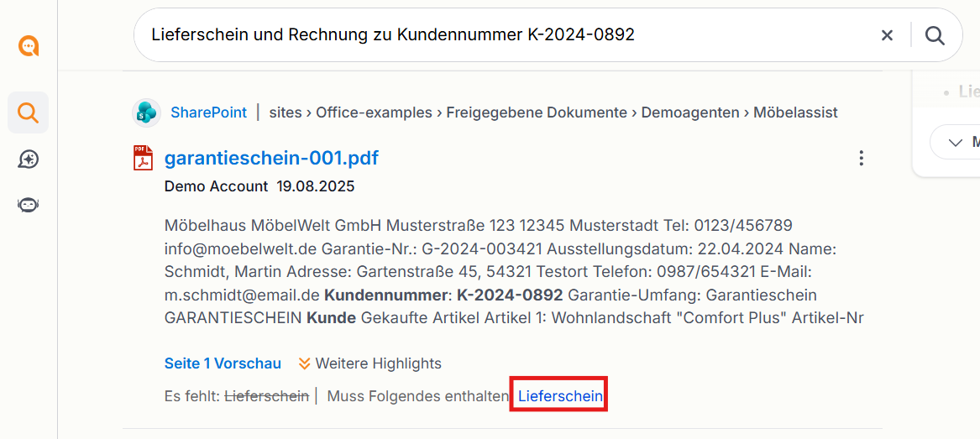
Task: Click the PDF file icon beside garantieschein-001.pdf
Action: click(143, 158)
